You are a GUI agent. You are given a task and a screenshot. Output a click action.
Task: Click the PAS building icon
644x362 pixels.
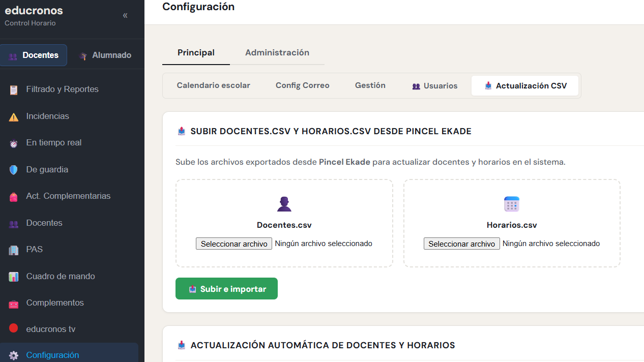(14, 250)
